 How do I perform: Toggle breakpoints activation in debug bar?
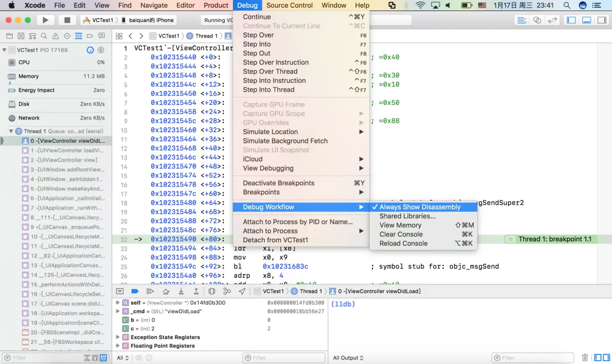(x=135, y=291)
